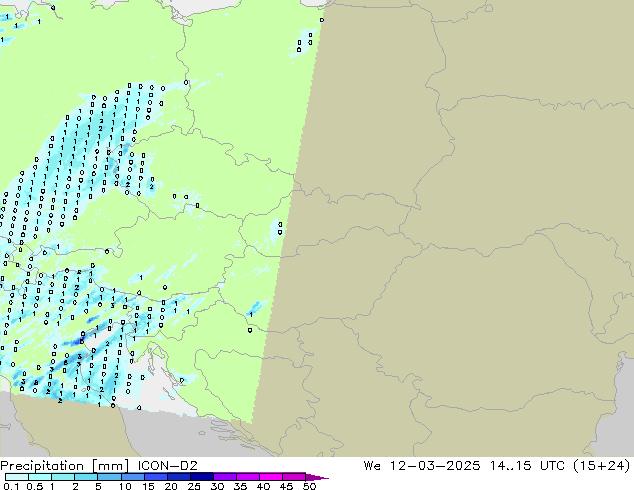Click the '45' legend scale value
Viewport: 634px width, 490px height.
pos(286,486)
